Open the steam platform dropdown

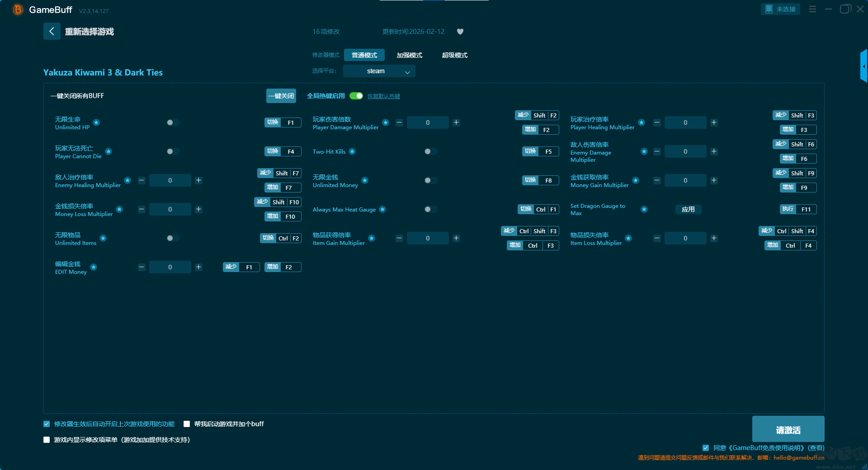(379, 71)
